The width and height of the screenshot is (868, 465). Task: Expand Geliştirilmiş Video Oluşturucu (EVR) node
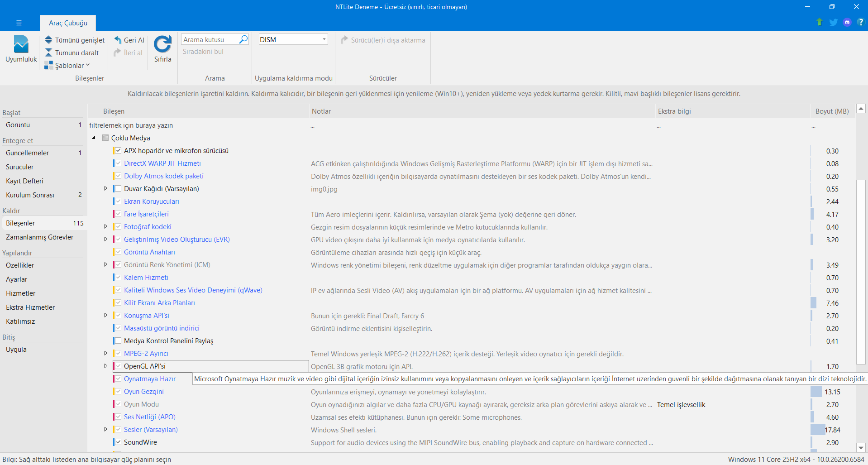(105, 239)
